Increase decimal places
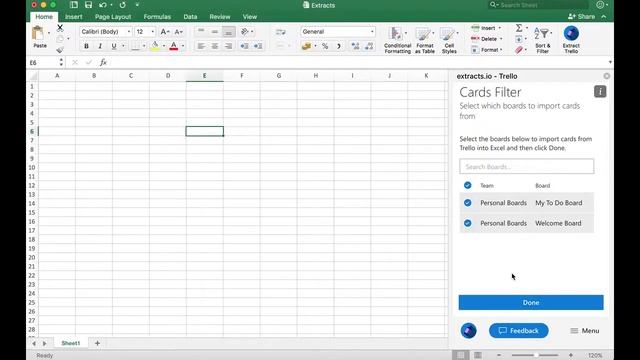This screenshot has height=360, width=640. 356,46
